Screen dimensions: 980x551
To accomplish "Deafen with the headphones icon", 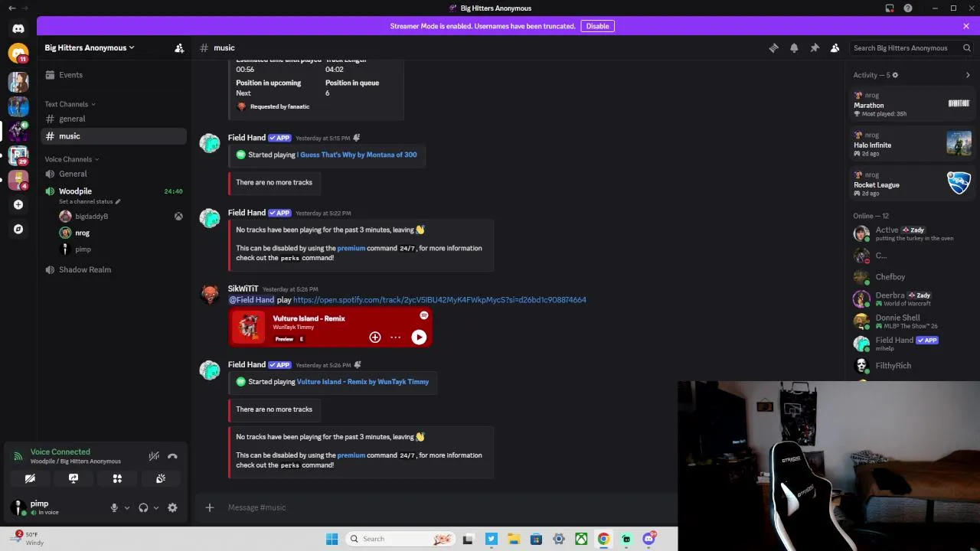I will (x=143, y=507).
